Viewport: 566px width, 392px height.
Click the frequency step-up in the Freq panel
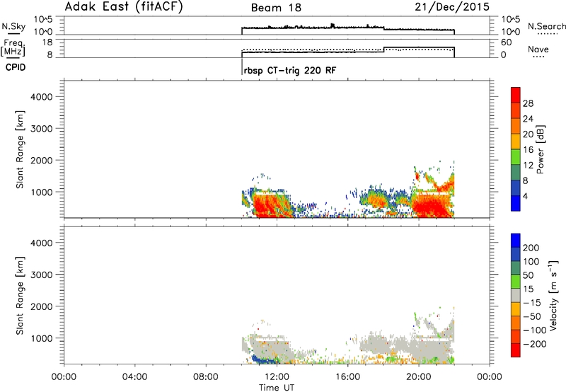383,50
